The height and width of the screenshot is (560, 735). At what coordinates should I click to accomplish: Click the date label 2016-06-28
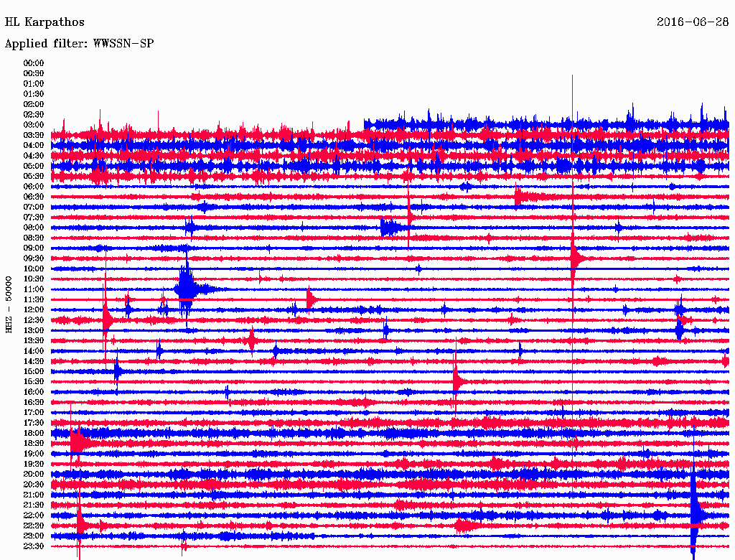click(x=693, y=22)
